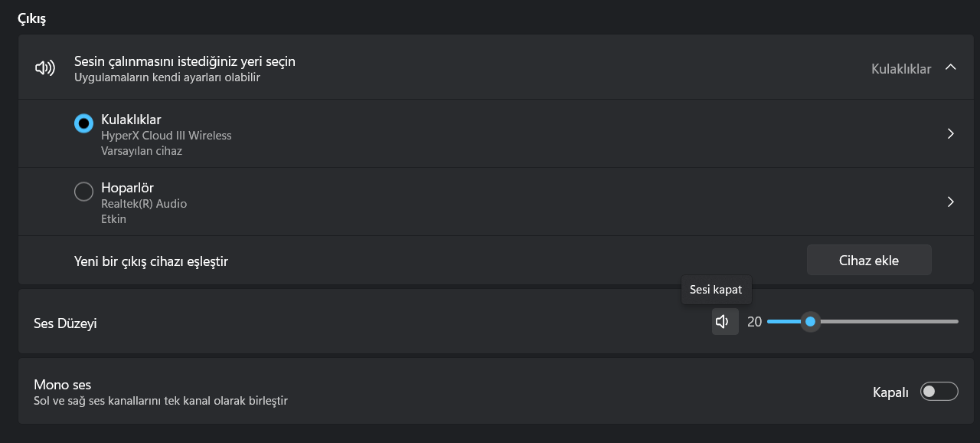The image size is (980, 443).
Task: Click the unfilled part of the volume track
Action: tap(888, 322)
